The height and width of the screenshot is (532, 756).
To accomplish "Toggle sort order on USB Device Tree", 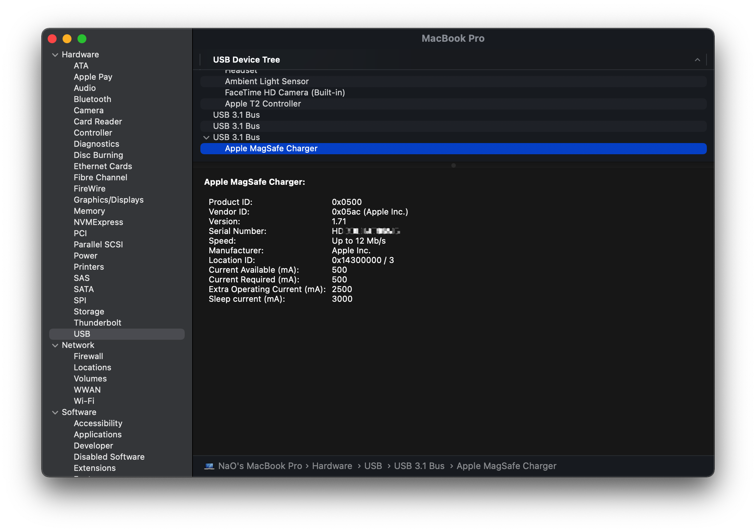I will tap(697, 60).
